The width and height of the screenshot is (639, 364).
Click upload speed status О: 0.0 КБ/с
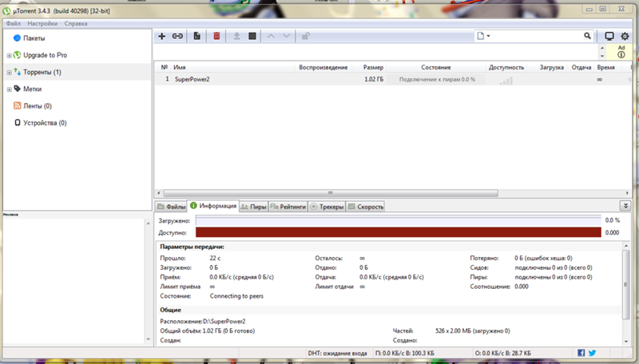(503, 353)
